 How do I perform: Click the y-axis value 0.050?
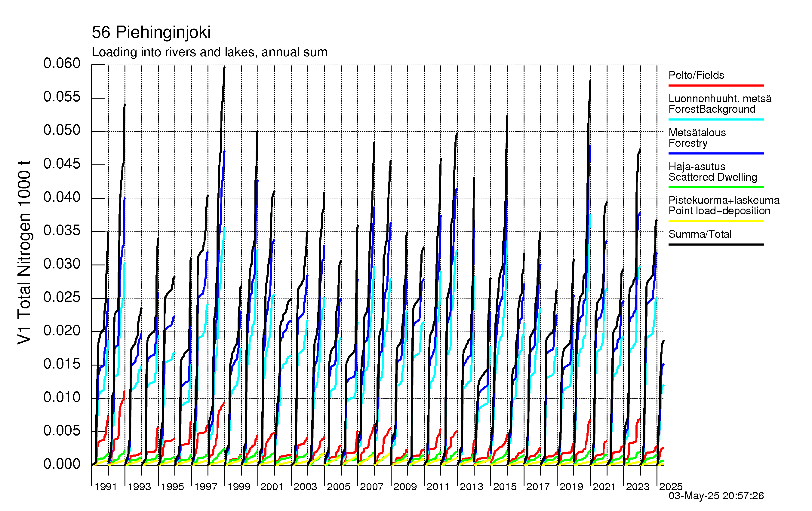point(62,130)
